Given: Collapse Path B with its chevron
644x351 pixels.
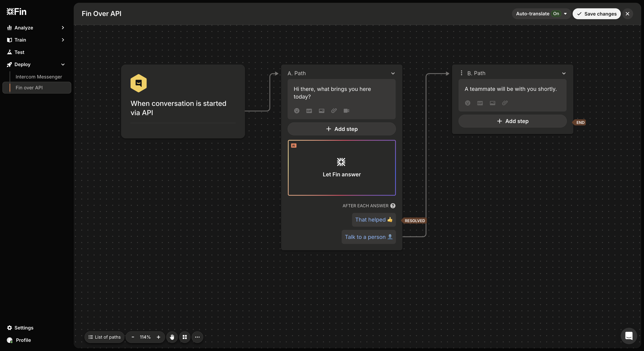Looking at the screenshot, I should point(564,73).
